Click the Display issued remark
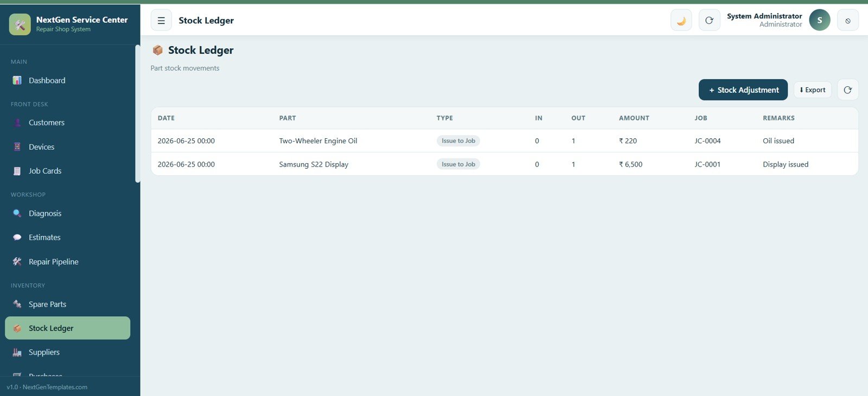 [786, 164]
